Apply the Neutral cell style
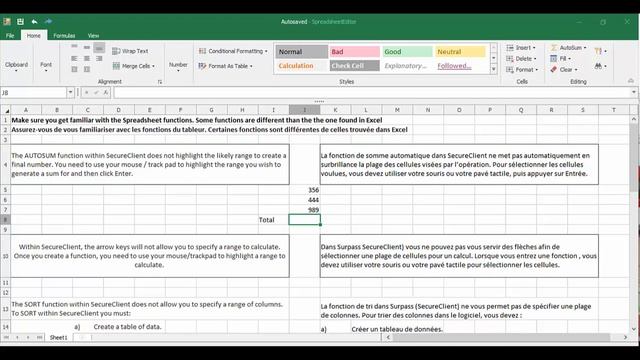The width and height of the screenshot is (640, 360). (460, 51)
